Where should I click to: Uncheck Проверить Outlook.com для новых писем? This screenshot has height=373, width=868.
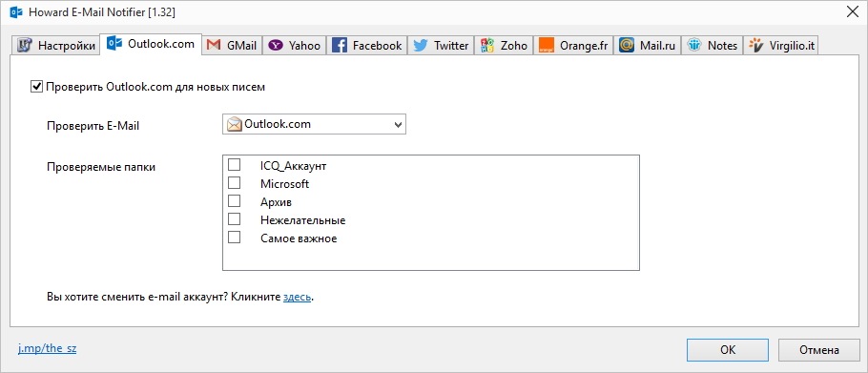(x=36, y=87)
